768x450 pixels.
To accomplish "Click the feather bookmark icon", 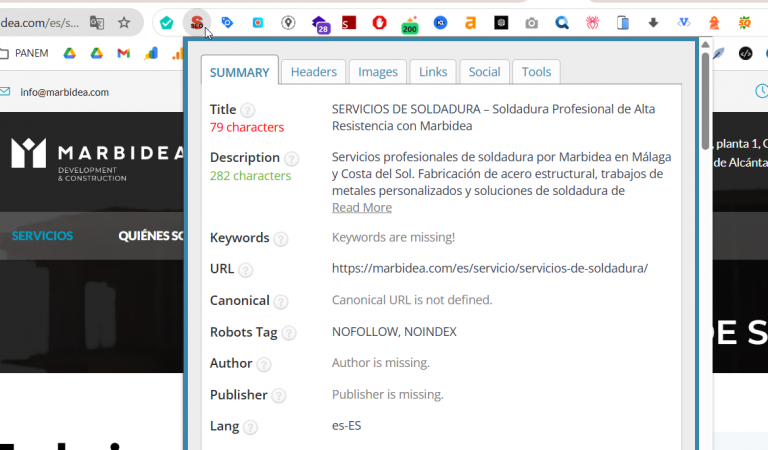I will [x=718, y=53].
